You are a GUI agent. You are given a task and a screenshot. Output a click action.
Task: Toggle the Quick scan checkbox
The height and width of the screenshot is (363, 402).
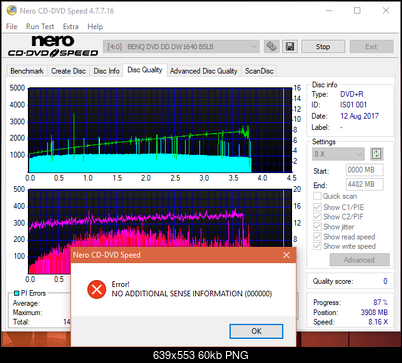(x=317, y=196)
